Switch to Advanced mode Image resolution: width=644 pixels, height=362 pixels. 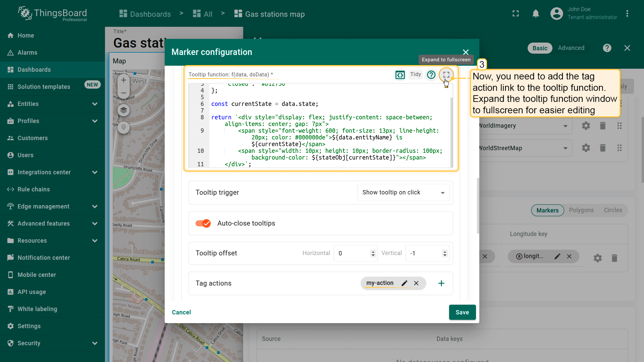click(x=571, y=48)
